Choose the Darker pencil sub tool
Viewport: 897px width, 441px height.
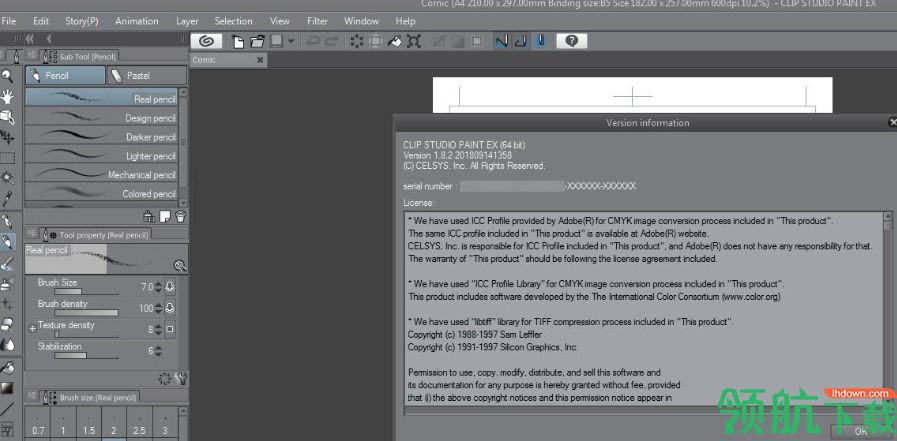coord(102,136)
